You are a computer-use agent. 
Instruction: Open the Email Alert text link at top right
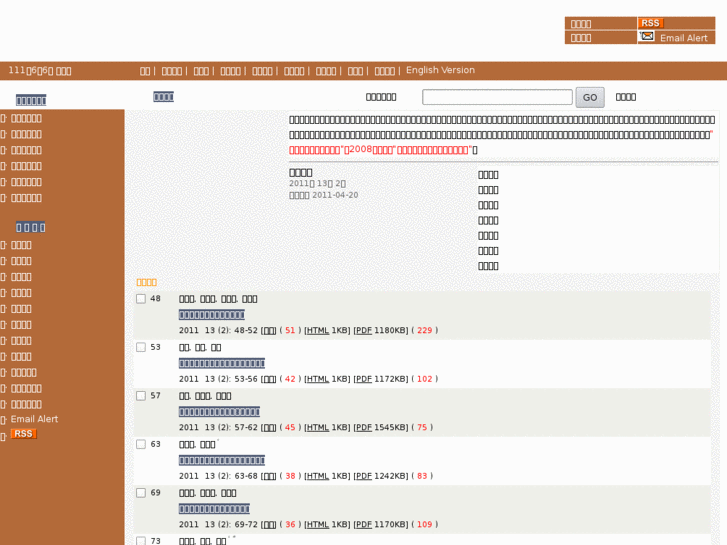pos(684,38)
